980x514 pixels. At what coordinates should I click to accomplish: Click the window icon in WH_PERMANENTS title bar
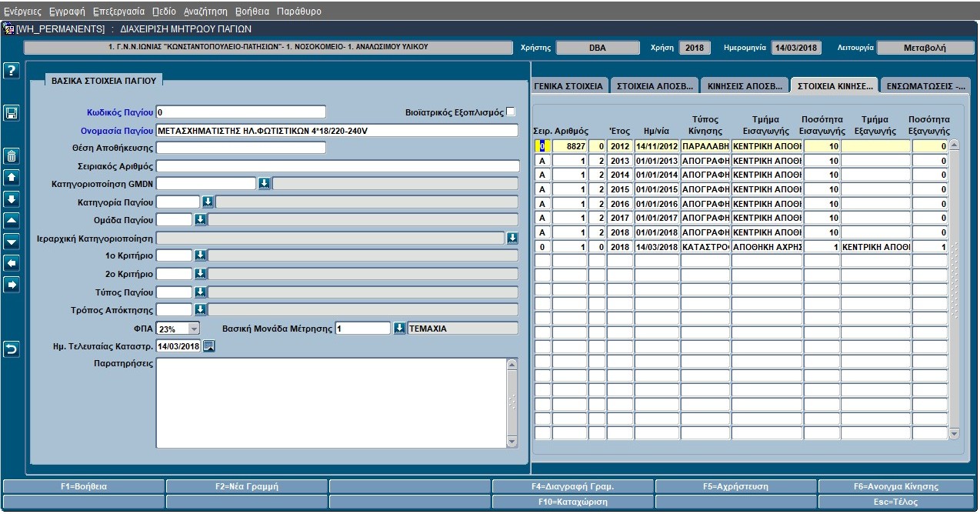[x=9, y=29]
